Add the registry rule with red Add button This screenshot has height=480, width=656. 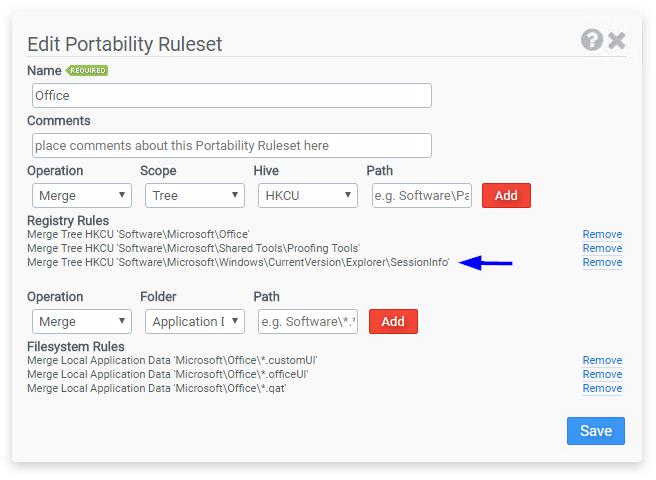506,195
